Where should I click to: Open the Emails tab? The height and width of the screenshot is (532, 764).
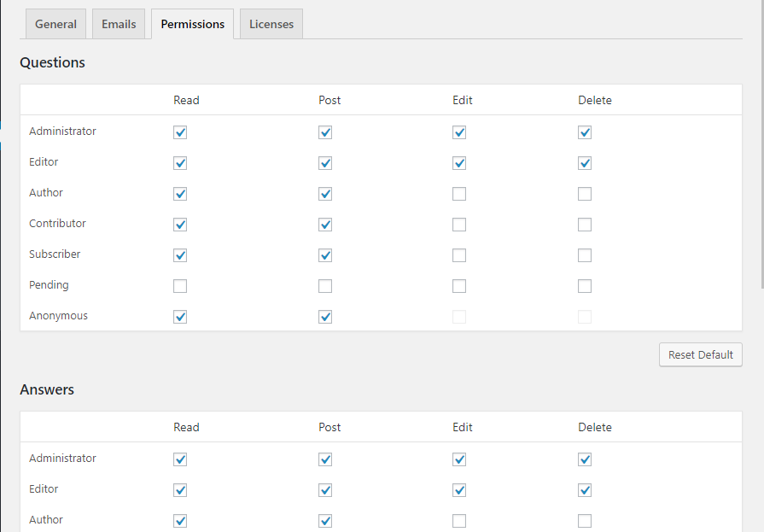click(x=119, y=24)
